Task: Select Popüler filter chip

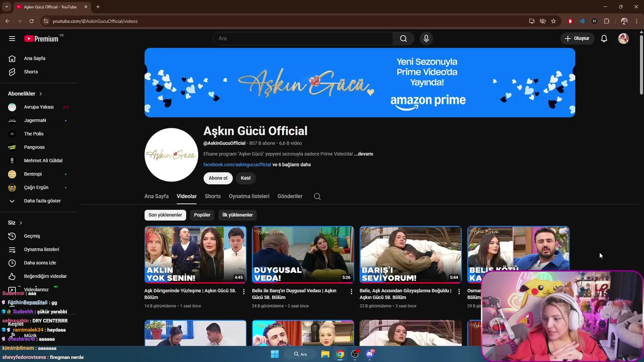Action: [x=202, y=215]
